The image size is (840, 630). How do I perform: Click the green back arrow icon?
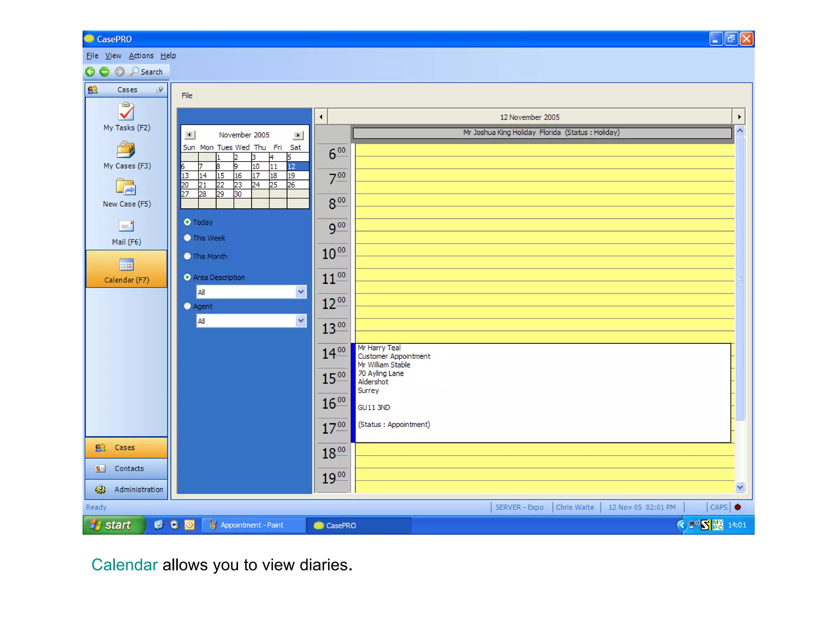tap(90, 72)
